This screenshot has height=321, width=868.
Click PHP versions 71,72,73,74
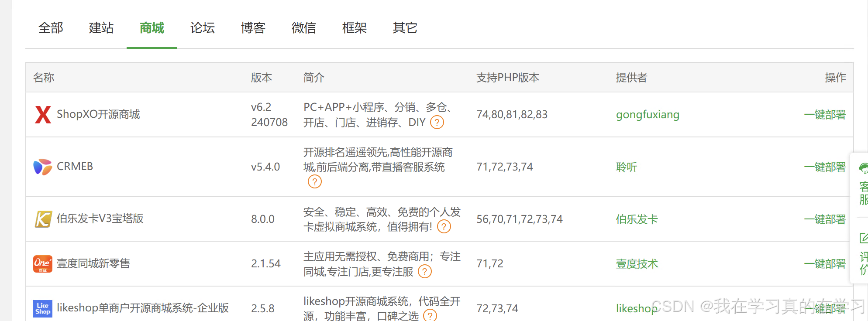pos(505,167)
